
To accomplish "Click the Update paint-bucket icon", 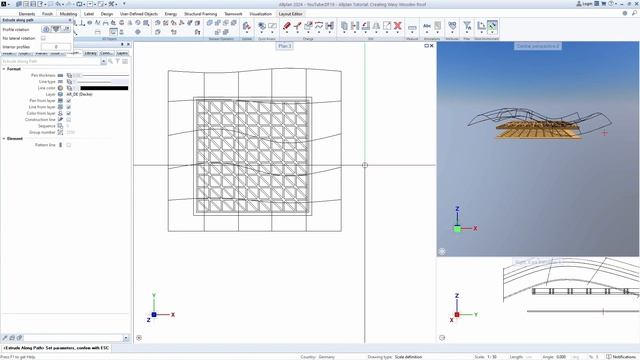I will (246, 27).
